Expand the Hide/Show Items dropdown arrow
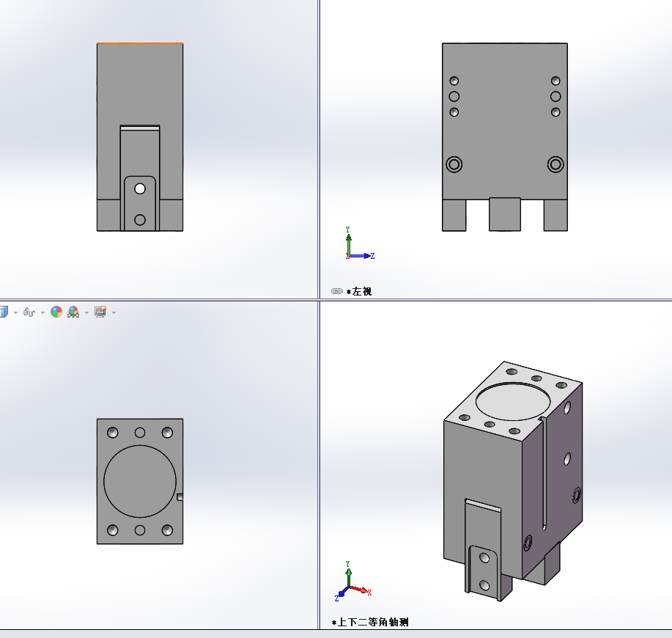 [43, 312]
